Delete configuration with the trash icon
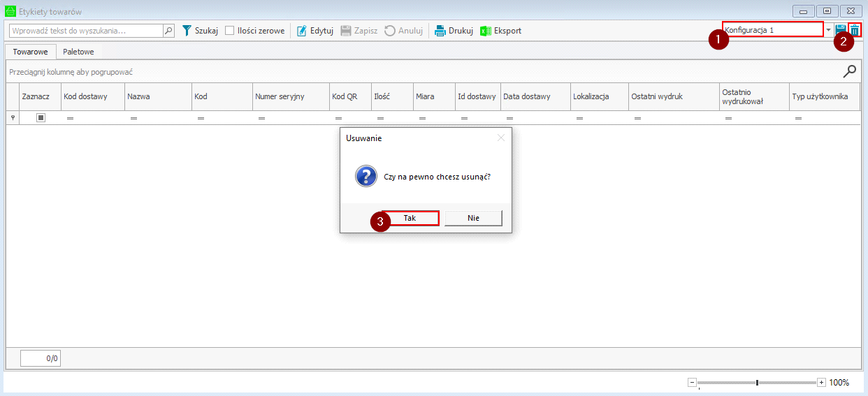Viewport: 868px width, 396px height. (855, 30)
